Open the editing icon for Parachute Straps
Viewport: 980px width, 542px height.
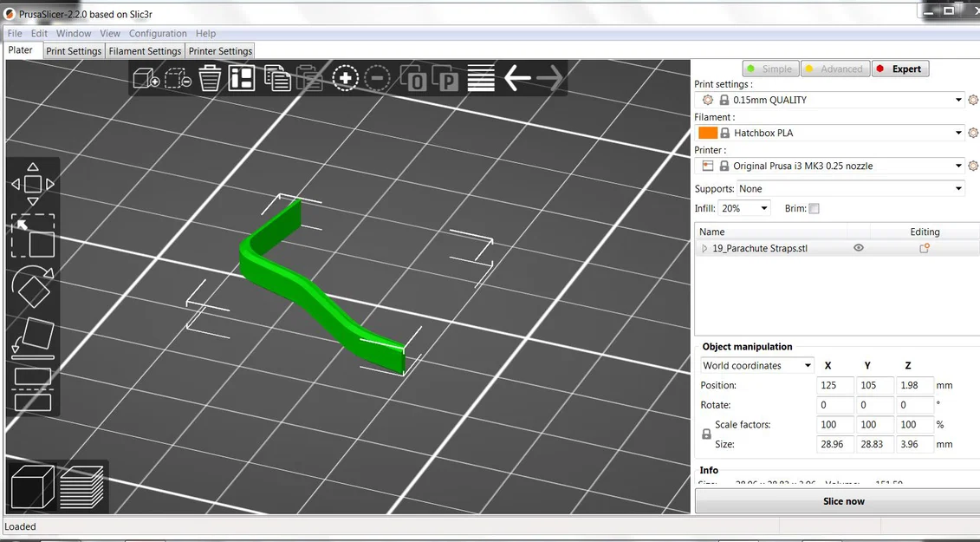click(x=925, y=249)
